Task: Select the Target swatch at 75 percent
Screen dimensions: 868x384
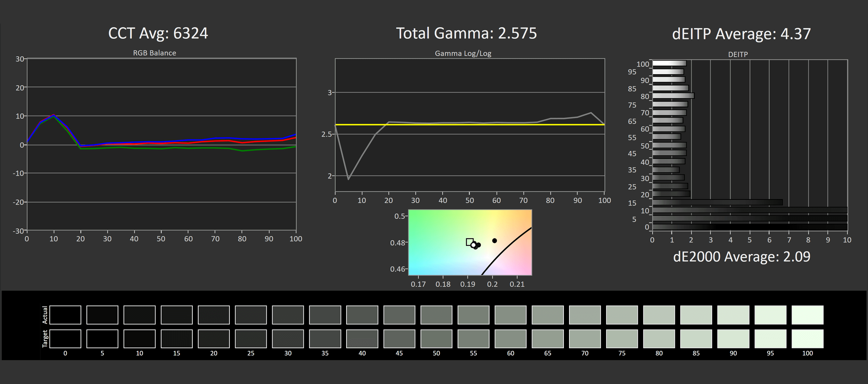Action: click(622, 339)
